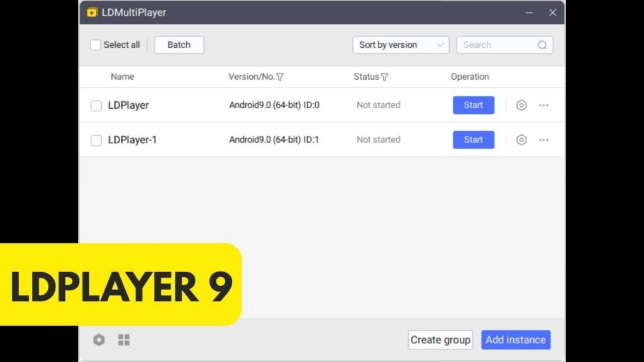This screenshot has height=362, width=644.
Task: Click Android9.0 (64-bit) ID:0 text
Action: pyautogui.click(x=274, y=105)
